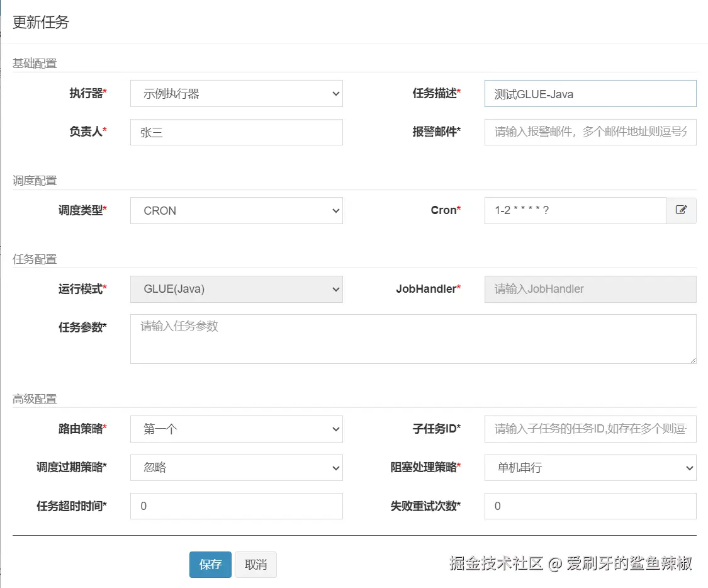This screenshot has height=588, width=708.
Task: Click the 失败重试次数 field label
Action: (x=426, y=506)
